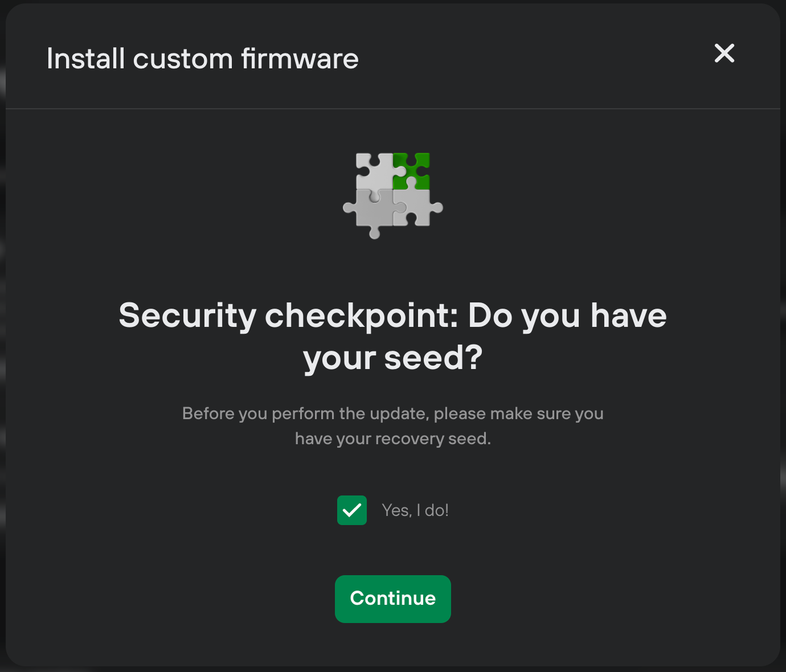The image size is (786, 672).
Task: Click the bottom-left gray puzzle piece
Action: (370, 212)
